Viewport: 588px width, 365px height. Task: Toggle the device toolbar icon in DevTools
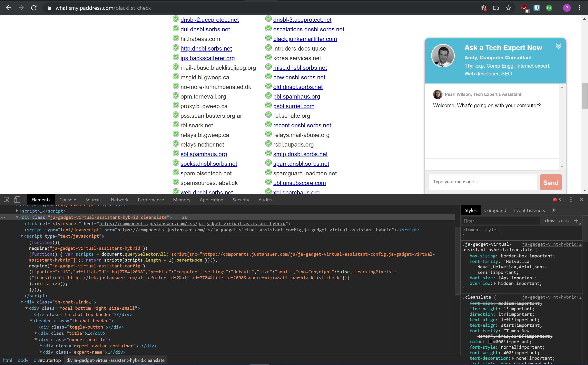pyautogui.click(x=17, y=200)
